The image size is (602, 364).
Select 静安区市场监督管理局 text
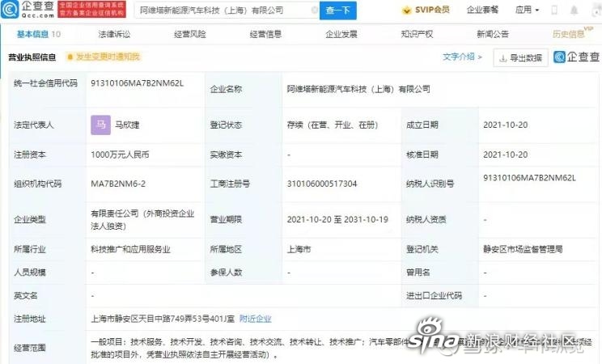pos(523,250)
